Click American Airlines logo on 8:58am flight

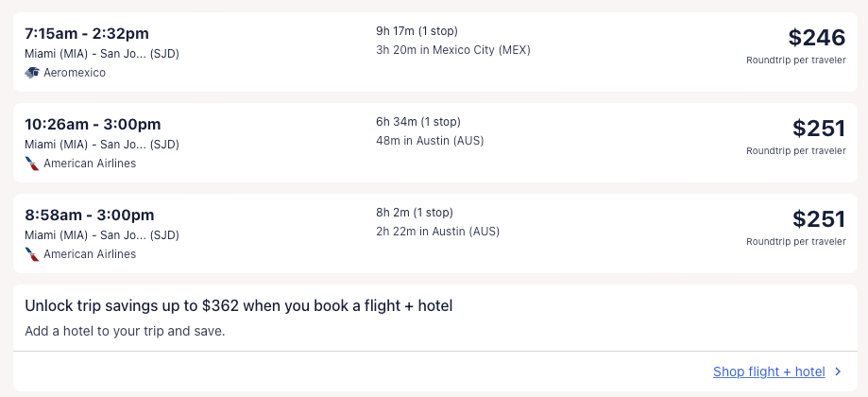(x=32, y=254)
